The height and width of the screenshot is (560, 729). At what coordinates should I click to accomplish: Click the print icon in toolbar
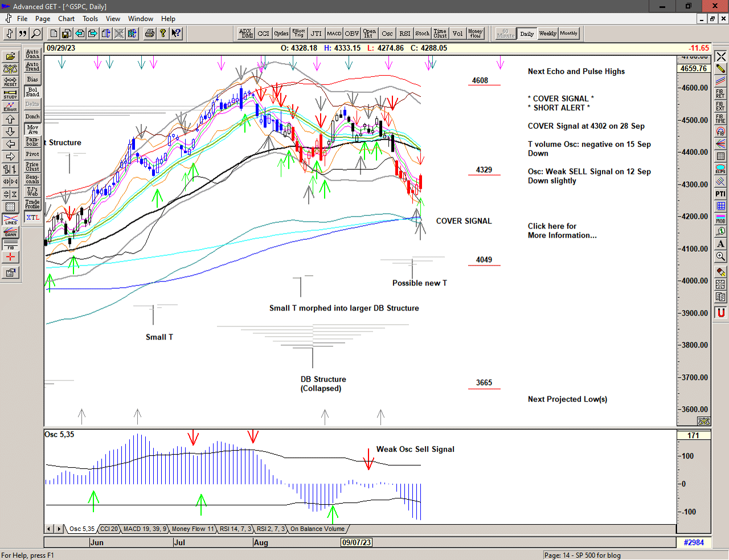point(149,34)
